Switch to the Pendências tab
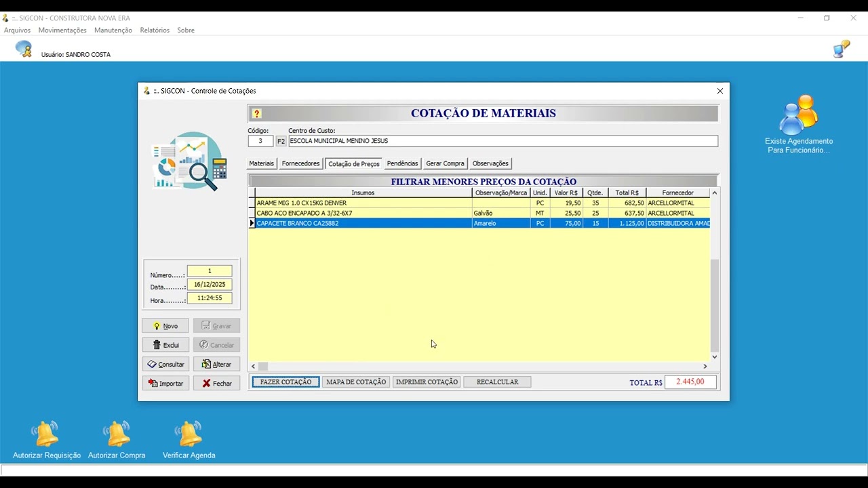Image resolution: width=868 pixels, height=488 pixels. (x=402, y=163)
